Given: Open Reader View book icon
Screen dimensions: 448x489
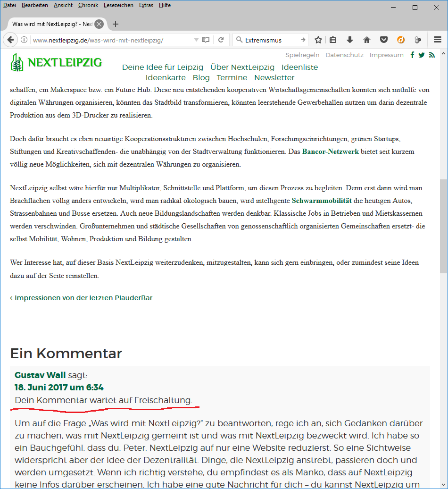Looking at the screenshot, I should [x=206, y=40].
